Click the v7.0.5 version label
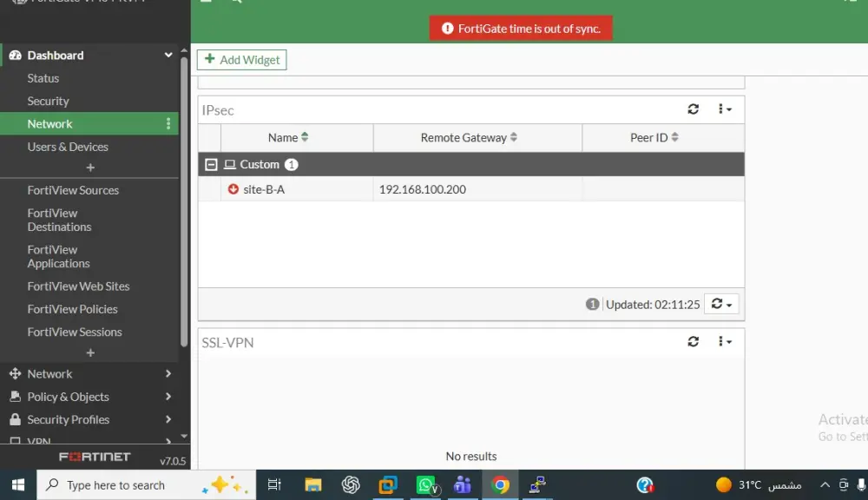Viewport: 868px width, 500px height. [173, 461]
